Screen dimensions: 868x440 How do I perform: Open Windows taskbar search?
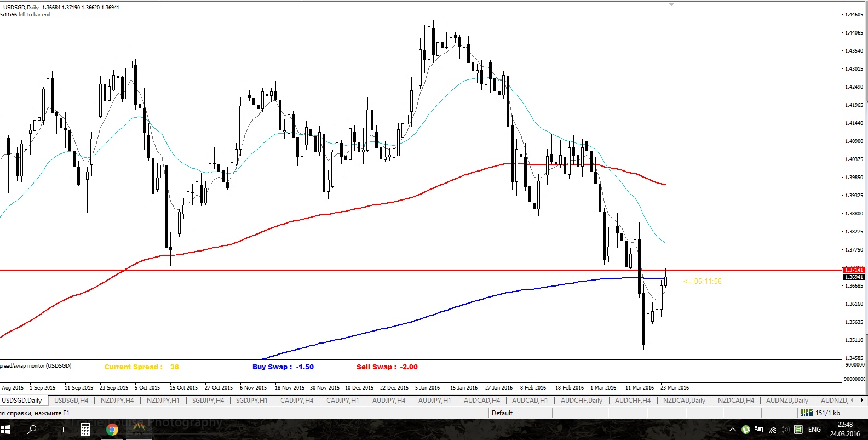tap(32, 430)
